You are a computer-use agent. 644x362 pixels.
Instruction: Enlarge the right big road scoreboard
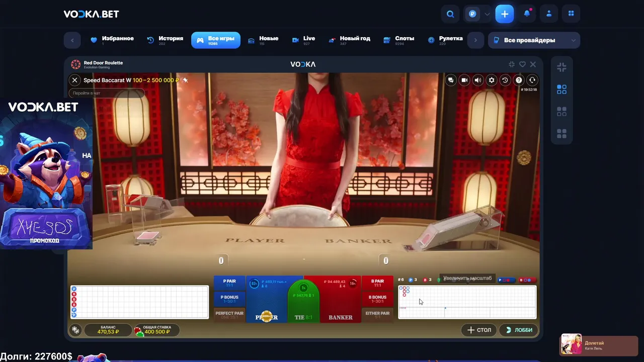(467, 302)
